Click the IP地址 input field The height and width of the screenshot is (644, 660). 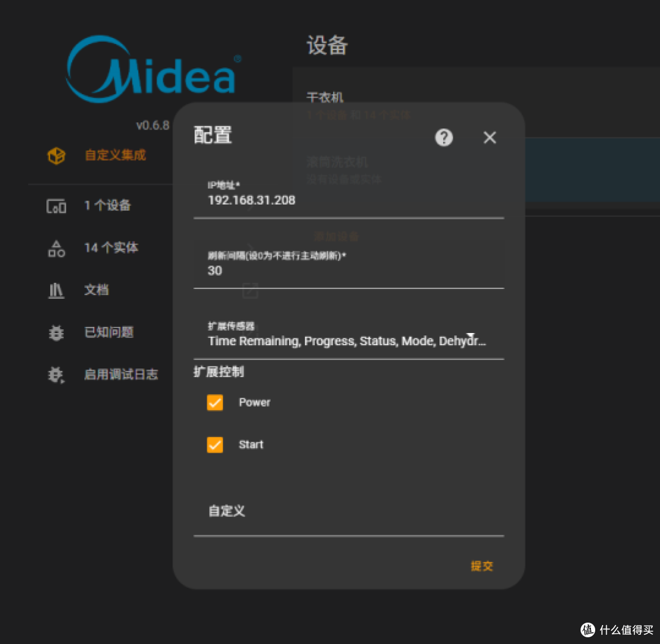coord(348,196)
